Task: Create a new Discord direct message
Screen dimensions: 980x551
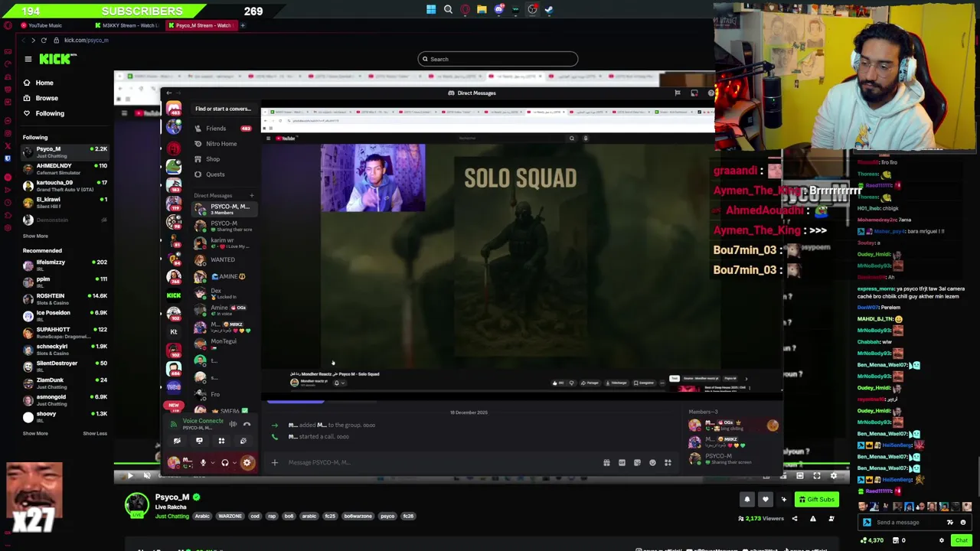Action: [x=251, y=196]
